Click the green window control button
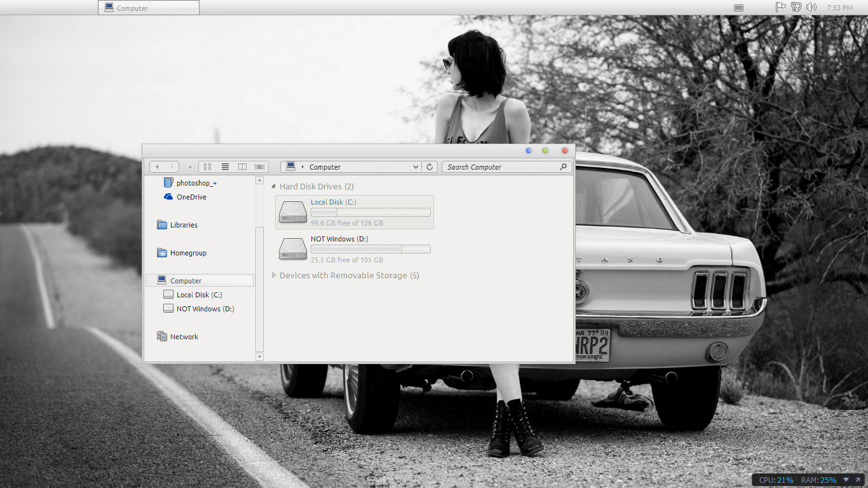 tap(545, 151)
